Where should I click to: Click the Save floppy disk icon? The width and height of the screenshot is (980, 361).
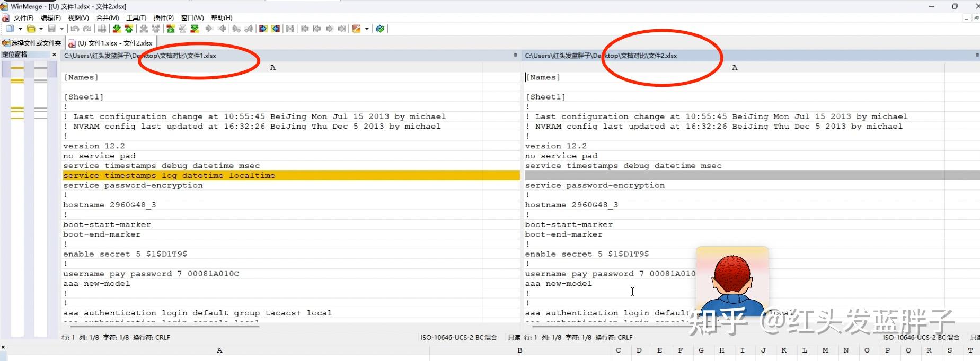click(x=52, y=29)
